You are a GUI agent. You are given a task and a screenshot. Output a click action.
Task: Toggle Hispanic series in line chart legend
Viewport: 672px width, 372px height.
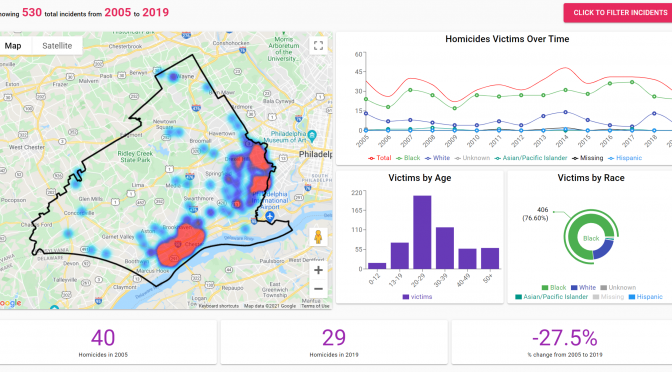(x=625, y=158)
